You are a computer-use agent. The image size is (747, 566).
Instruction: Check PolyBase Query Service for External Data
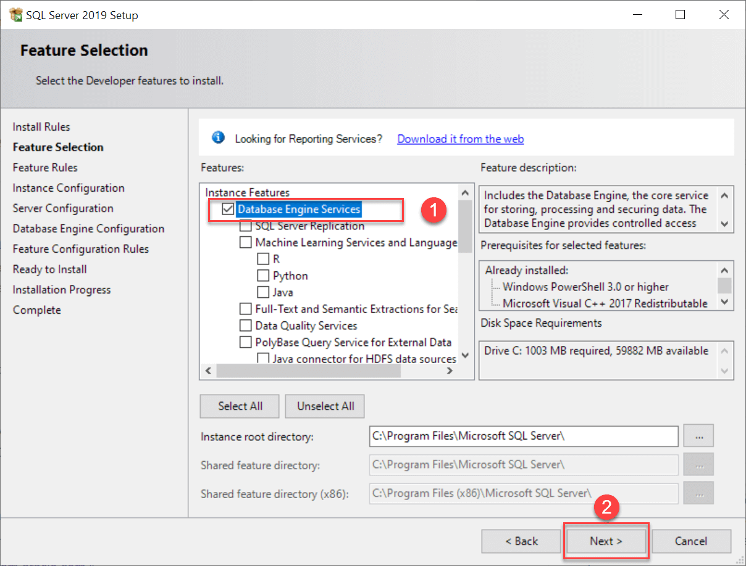coord(245,343)
